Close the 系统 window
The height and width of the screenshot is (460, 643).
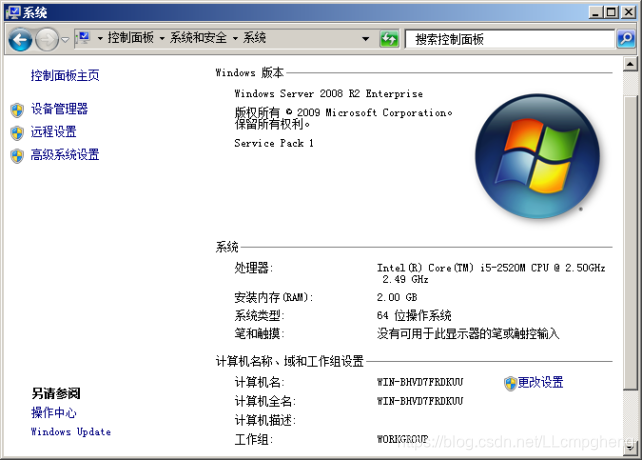coord(628,12)
